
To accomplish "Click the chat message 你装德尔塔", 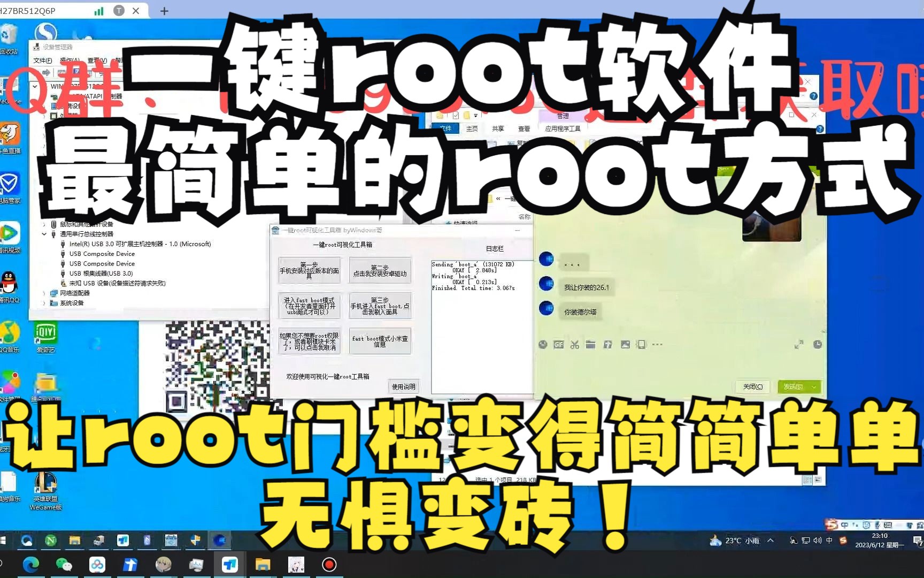I will click(580, 311).
